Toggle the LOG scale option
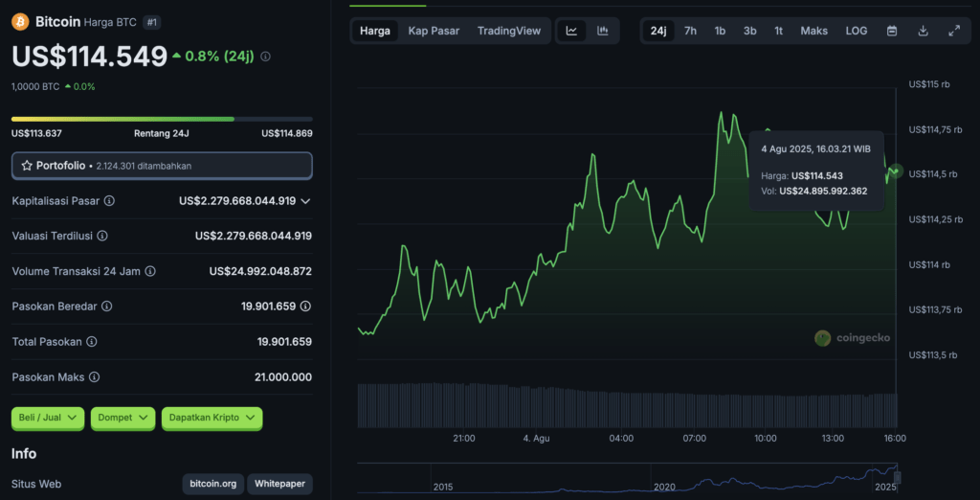The width and height of the screenshot is (980, 500). coord(857,31)
